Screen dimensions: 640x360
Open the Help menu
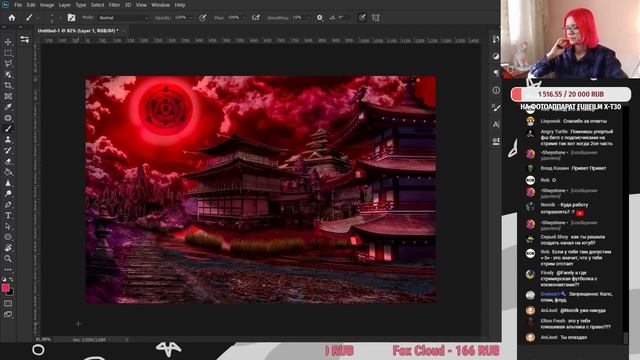[180, 5]
